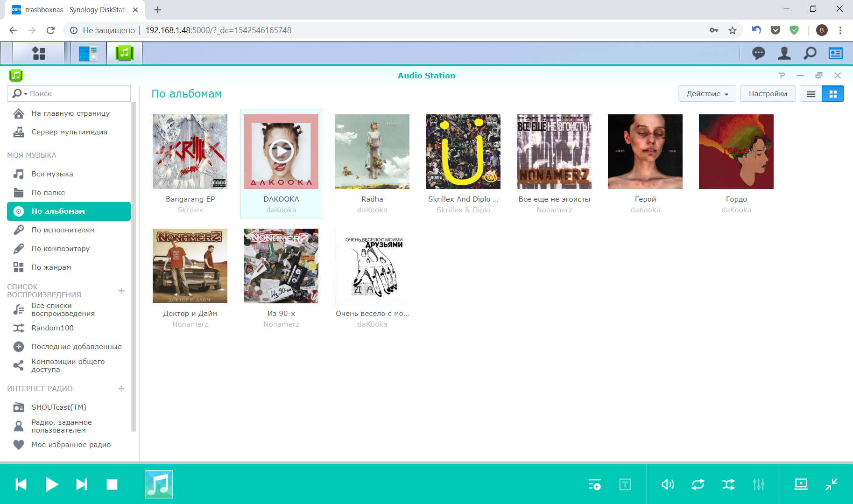Viewport: 853px width, 504px height.
Task: Open the Герой album cover
Action: 645,152
